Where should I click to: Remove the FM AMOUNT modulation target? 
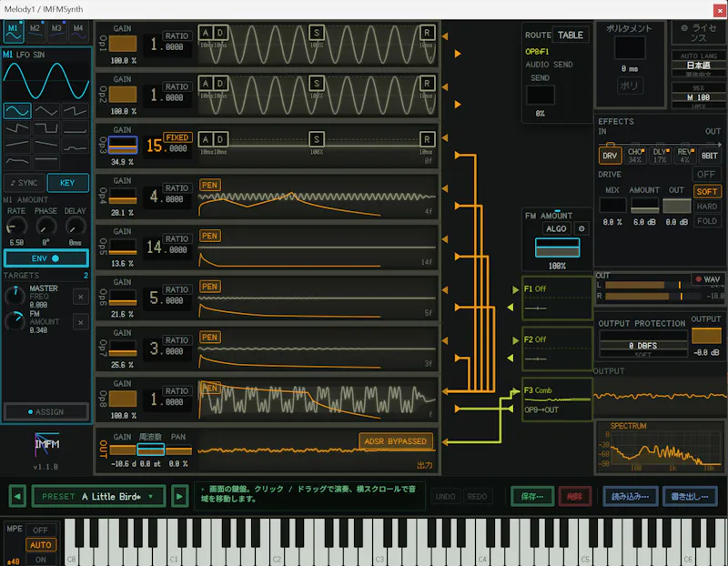[81, 322]
